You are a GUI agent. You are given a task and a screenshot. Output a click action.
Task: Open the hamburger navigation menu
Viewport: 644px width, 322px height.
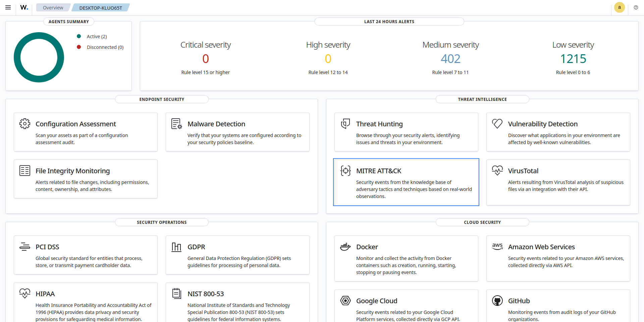click(x=8, y=7)
